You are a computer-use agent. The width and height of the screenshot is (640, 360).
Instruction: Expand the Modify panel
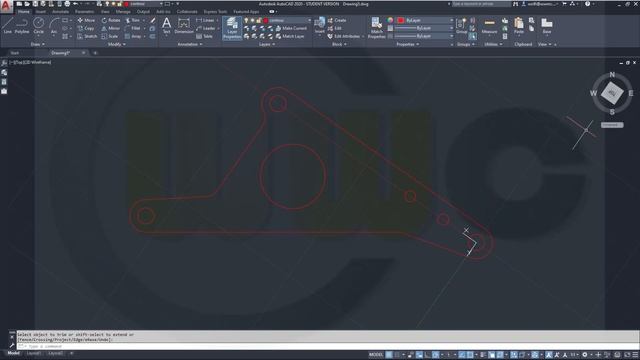tap(117, 44)
